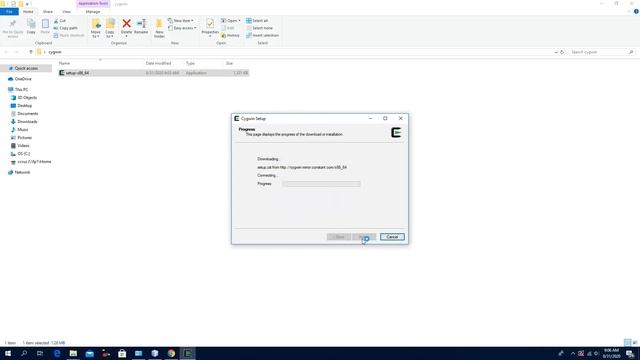Click the Windows Start button
The image size is (640, 360).
tap(8, 353)
